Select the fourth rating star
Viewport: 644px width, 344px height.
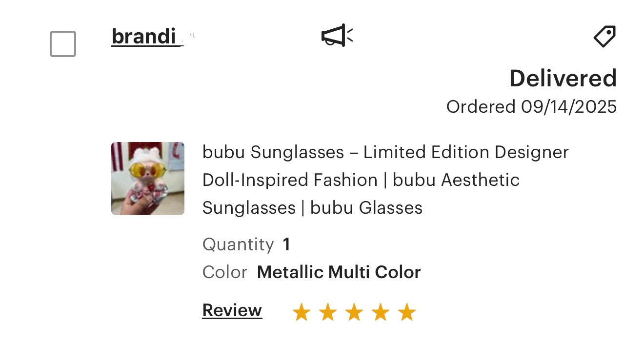381,311
